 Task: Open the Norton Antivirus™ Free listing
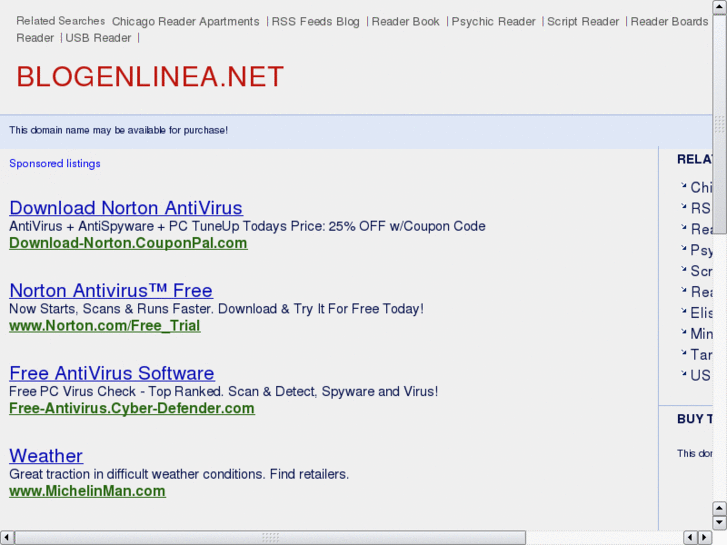[x=111, y=291]
